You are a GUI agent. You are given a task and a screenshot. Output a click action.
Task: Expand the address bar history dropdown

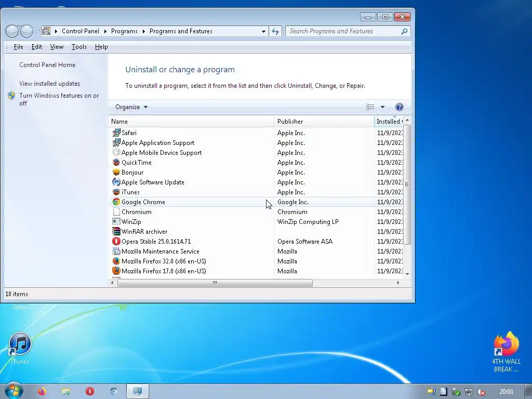pyautogui.click(x=263, y=31)
